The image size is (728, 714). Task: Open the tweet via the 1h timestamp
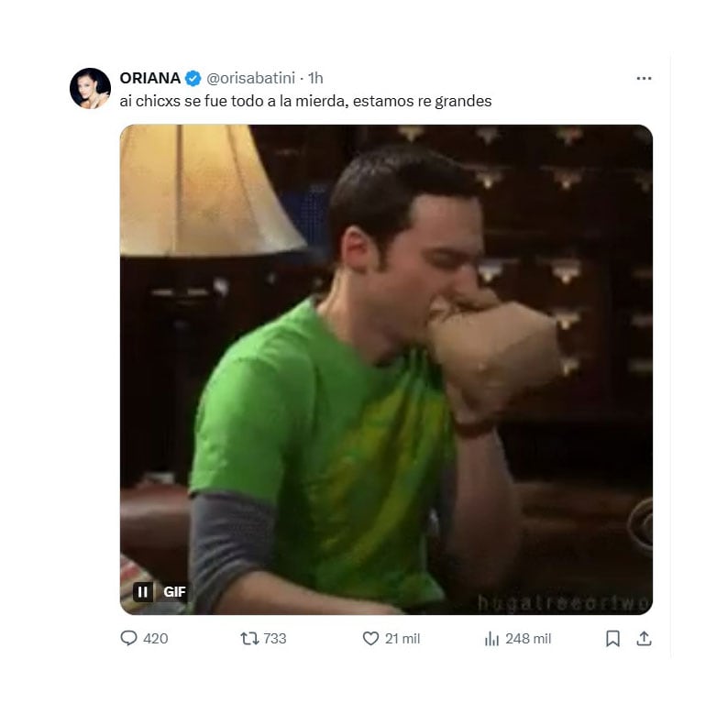[315, 78]
